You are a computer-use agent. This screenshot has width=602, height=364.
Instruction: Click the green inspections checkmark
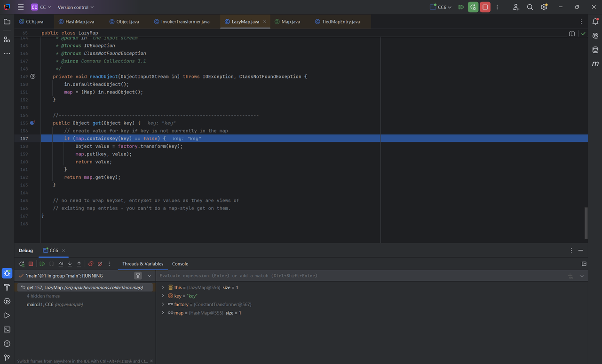click(583, 34)
